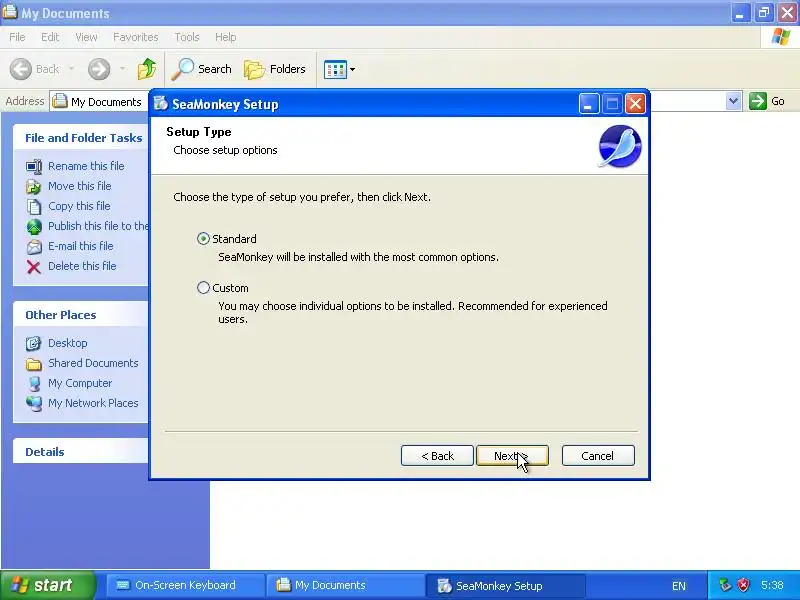Click the My Documents window title icon

tap(10, 12)
